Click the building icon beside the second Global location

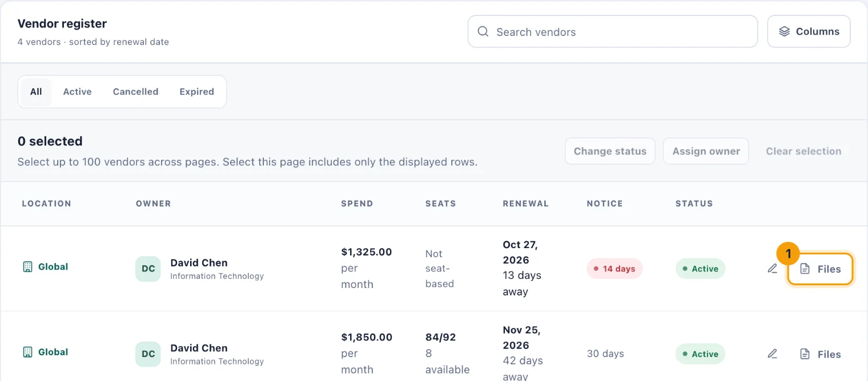click(x=27, y=352)
